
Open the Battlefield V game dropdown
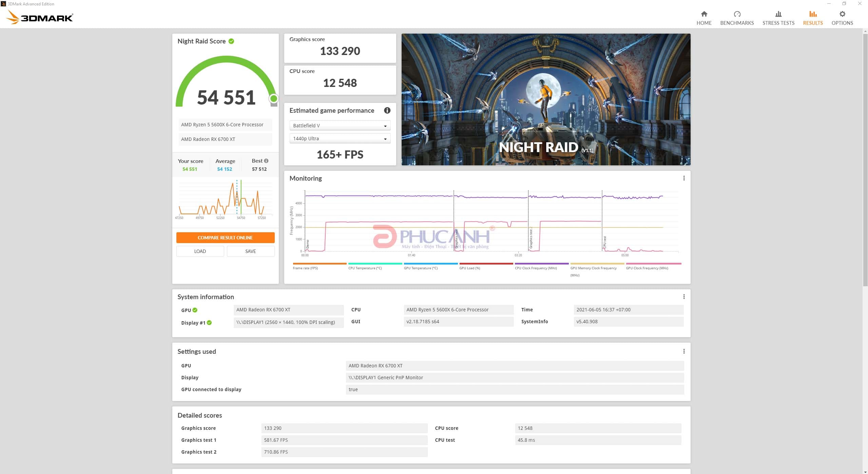point(340,125)
